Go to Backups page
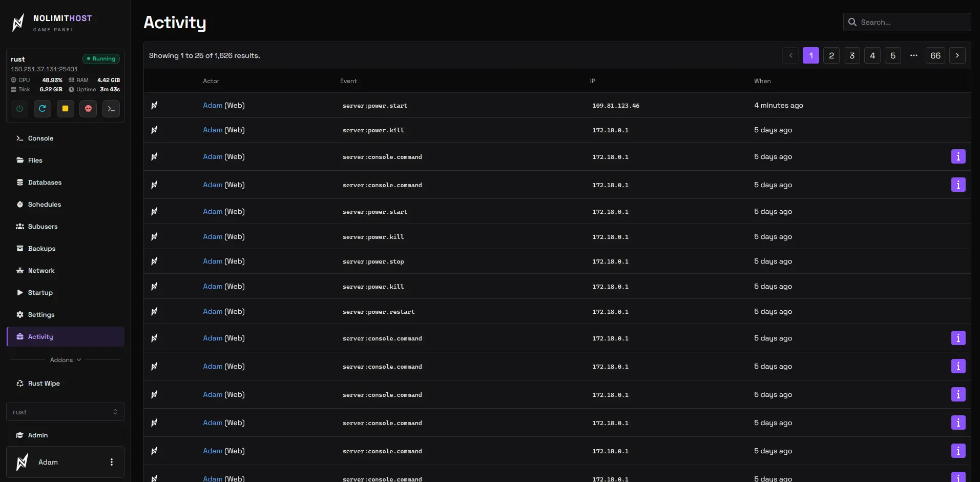Image resolution: width=980 pixels, height=482 pixels. 66,249
